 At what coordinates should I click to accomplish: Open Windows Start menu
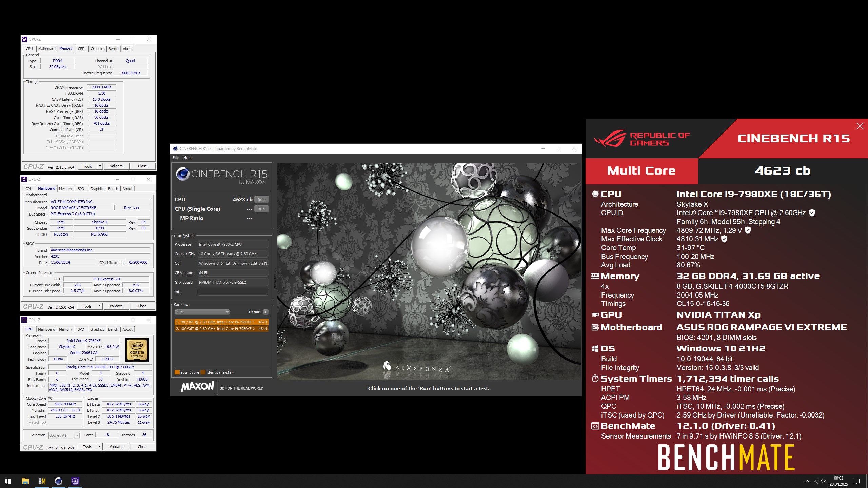(x=8, y=481)
